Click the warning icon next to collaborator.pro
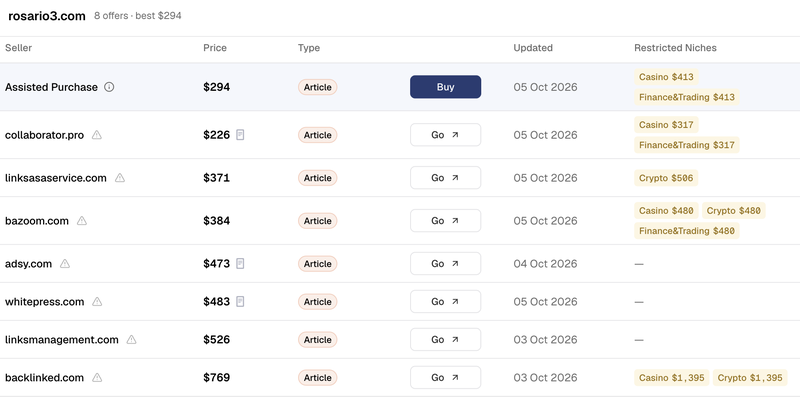Screen dimensions: 800x397 [96, 135]
